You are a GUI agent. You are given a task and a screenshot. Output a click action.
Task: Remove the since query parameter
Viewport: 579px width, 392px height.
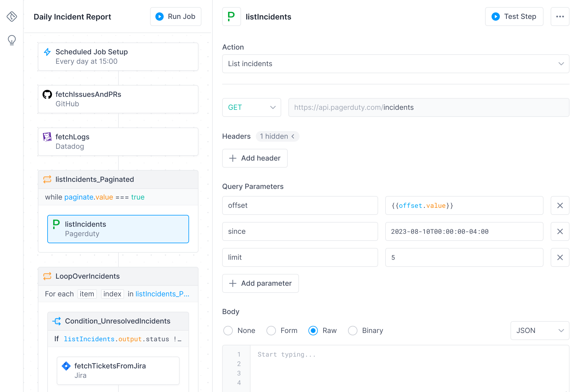560,231
